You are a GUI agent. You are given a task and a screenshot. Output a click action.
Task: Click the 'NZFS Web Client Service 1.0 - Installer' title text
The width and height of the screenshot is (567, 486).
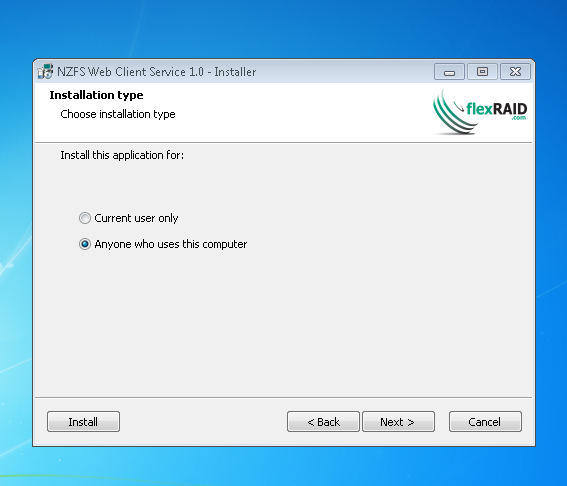157,72
